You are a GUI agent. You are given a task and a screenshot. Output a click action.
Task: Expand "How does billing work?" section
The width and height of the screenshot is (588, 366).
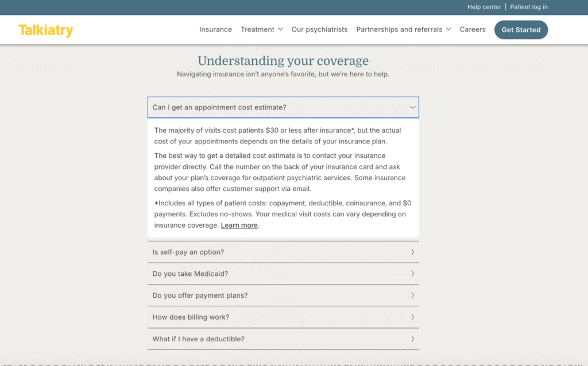(x=191, y=317)
